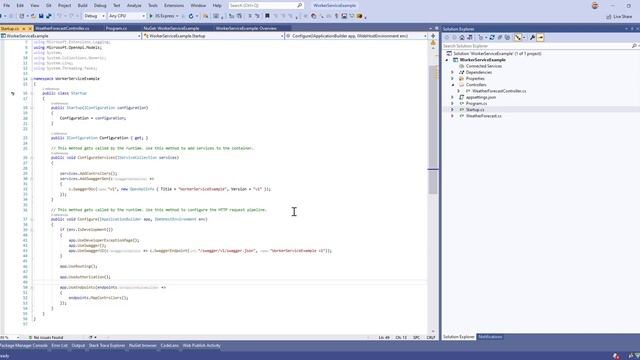The height and width of the screenshot is (360, 640).
Task: Click Collapse All icon in Solution Explorer toolbar
Action: point(500,38)
